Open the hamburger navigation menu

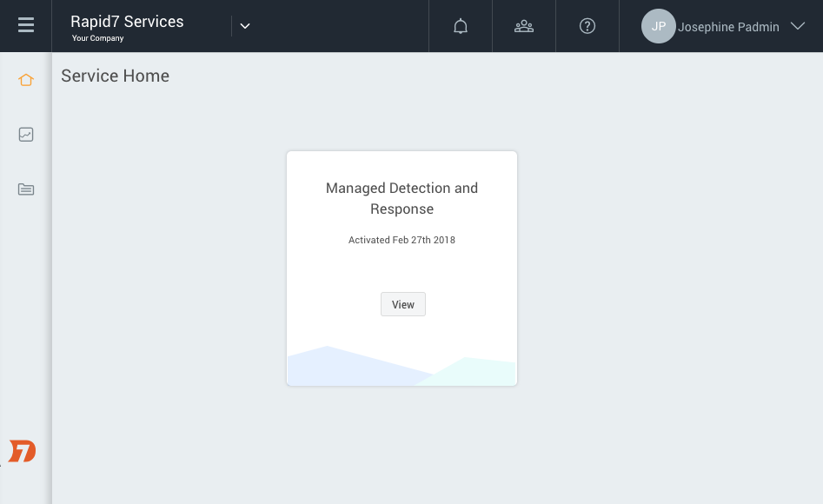26,25
